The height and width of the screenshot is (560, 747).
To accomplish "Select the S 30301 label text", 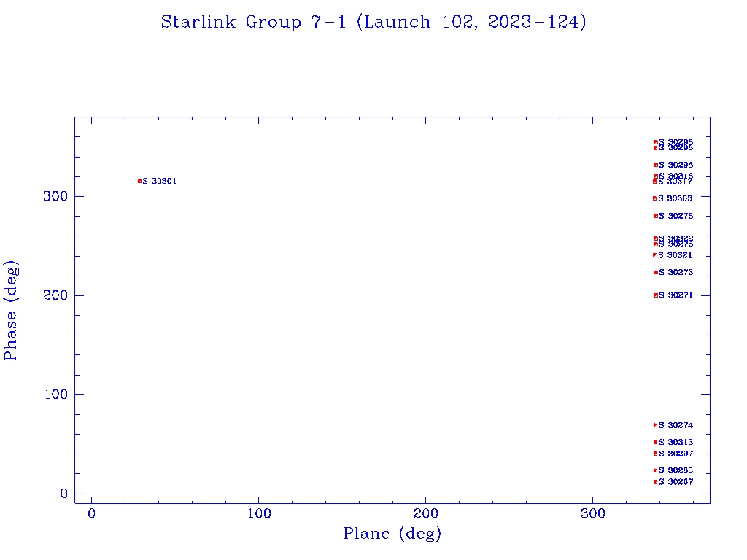I will tap(160, 181).
